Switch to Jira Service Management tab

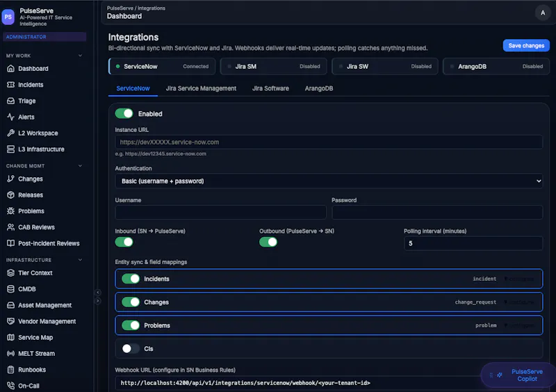coord(201,88)
